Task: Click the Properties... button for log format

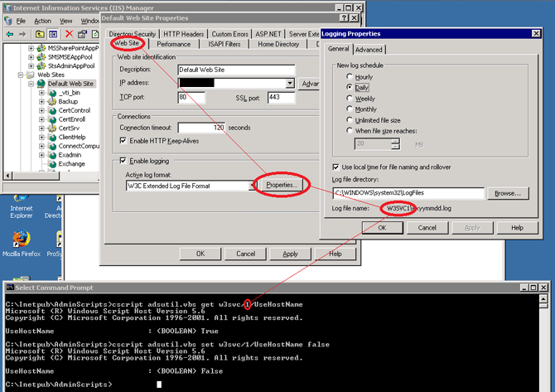Action: click(x=282, y=185)
